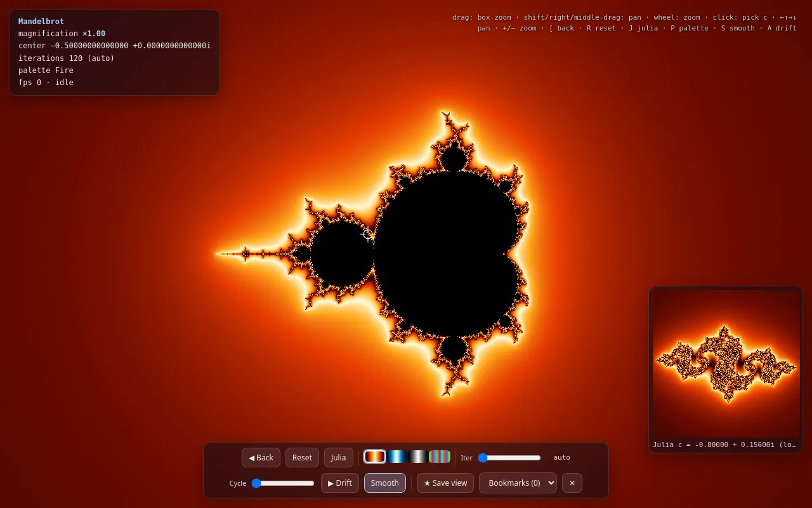
Task: Select the Fire palette swatch
Action: [x=375, y=457]
